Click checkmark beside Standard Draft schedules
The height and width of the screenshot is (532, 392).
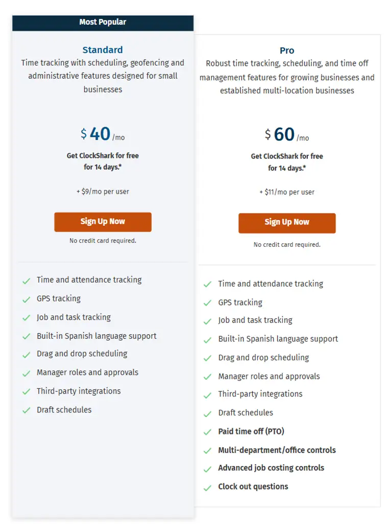pyautogui.click(x=26, y=410)
